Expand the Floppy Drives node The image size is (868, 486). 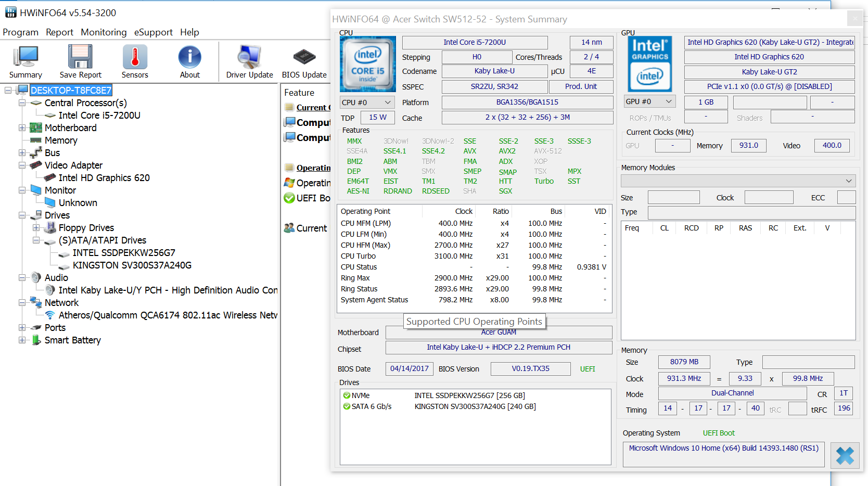[x=36, y=227]
